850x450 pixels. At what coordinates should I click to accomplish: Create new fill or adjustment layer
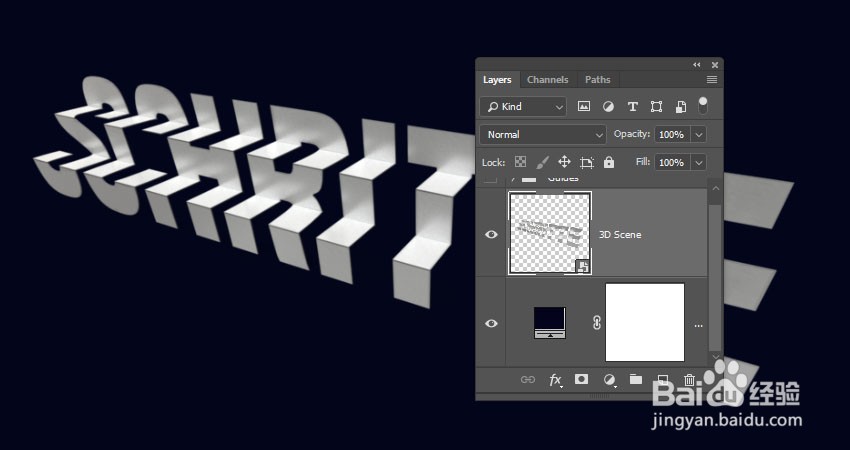click(609, 380)
